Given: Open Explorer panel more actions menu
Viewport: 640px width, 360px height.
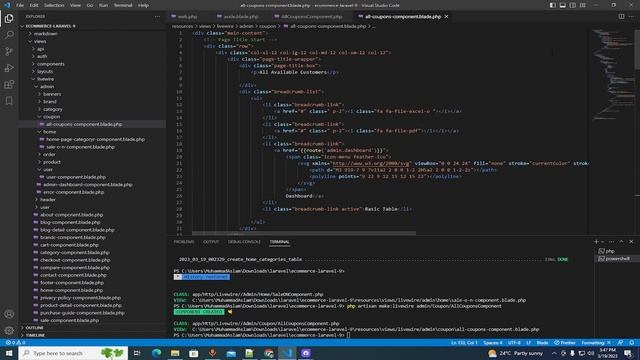Looking at the screenshot, I should point(158,16).
